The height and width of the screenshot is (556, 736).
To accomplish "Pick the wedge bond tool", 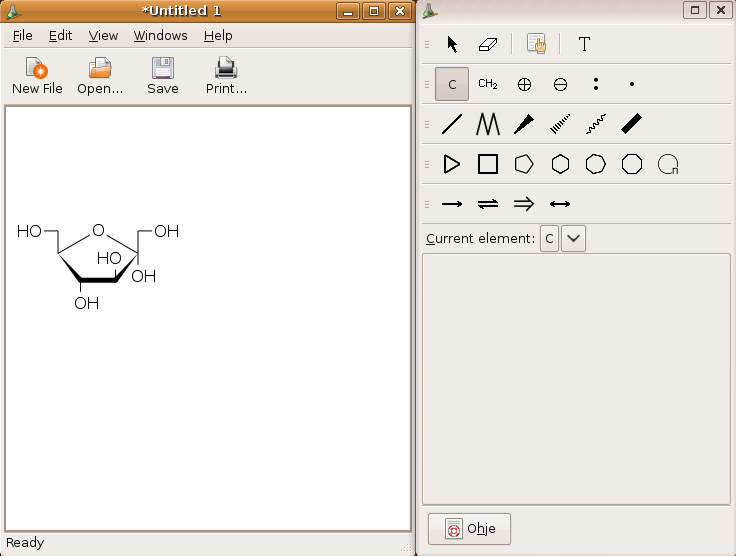I will point(523,124).
